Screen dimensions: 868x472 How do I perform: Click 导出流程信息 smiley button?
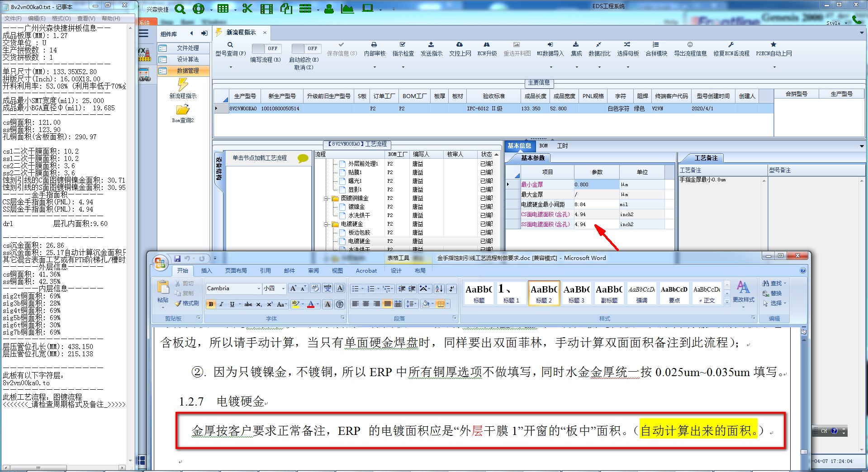pyautogui.click(x=690, y=49)
